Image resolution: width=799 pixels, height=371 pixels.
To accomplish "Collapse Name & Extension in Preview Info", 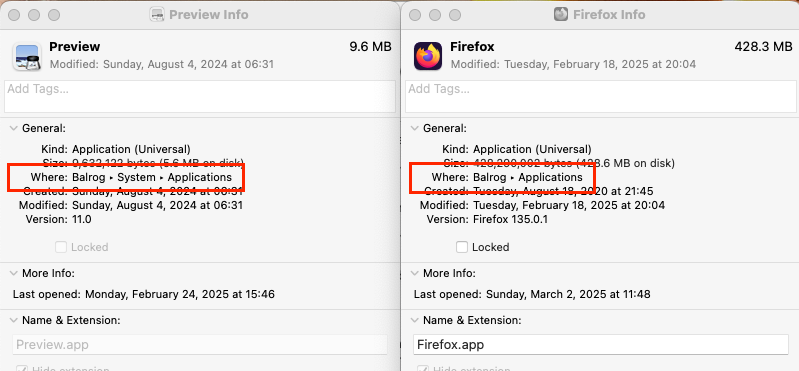I will point(13,321).
